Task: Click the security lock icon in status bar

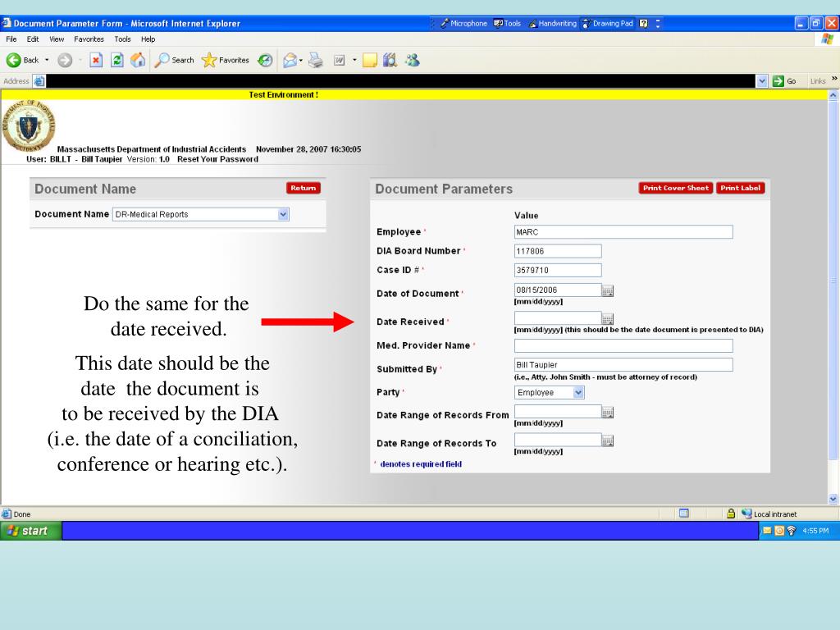Action: (731, 514)
